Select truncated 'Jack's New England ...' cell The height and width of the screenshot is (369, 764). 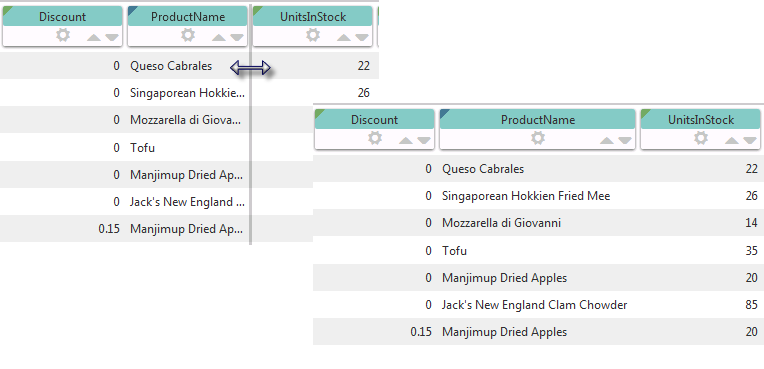pos(188,202)
